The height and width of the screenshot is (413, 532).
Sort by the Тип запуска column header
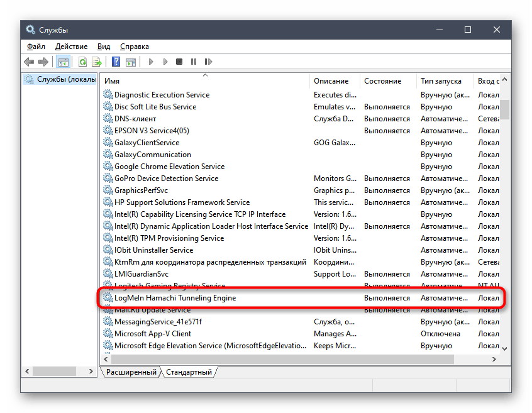coord(445,81)
